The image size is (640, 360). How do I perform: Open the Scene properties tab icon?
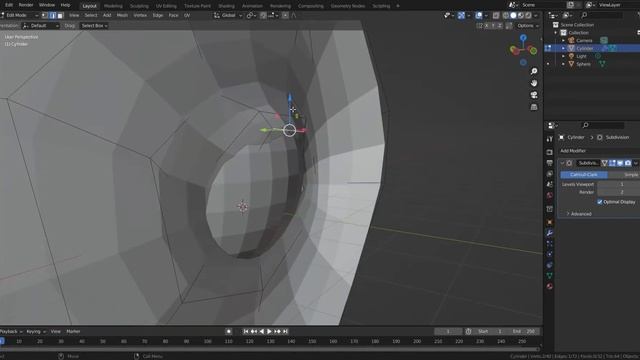(549, 184)
